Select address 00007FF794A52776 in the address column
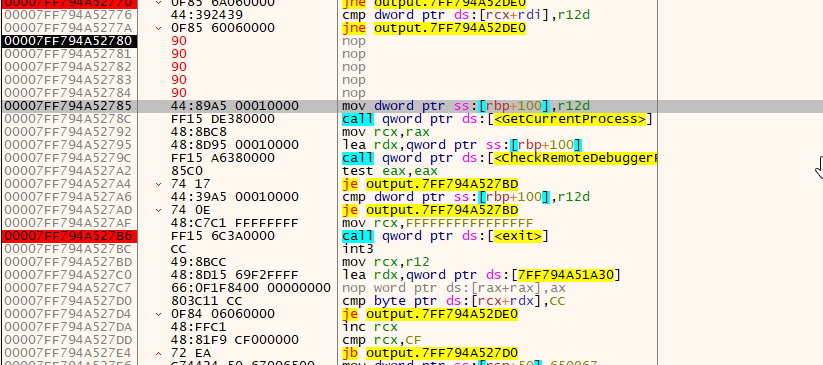This screenshot has height=365, width=823. click(68, 15)
